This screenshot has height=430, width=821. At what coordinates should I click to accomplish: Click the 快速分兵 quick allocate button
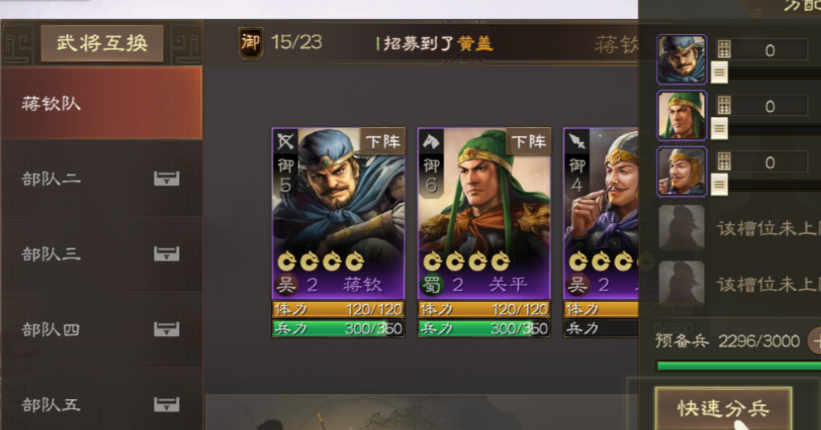[723, 409]
